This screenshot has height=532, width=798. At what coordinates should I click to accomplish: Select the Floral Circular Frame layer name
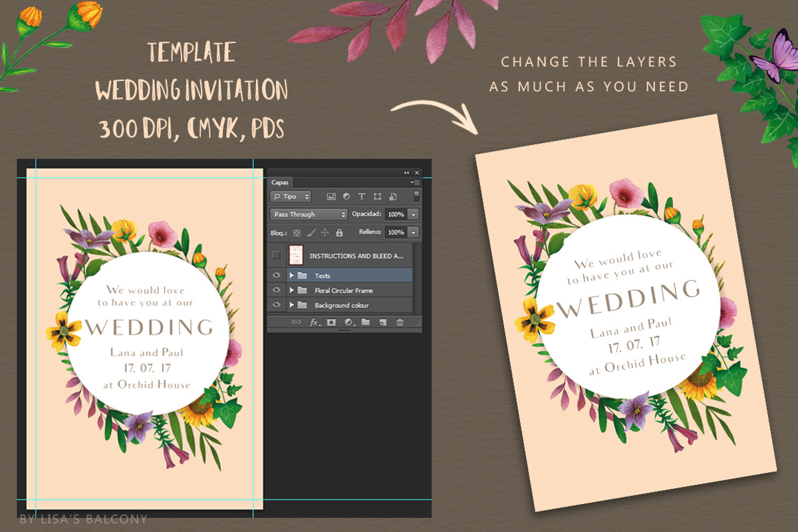(x=344, y=291)
